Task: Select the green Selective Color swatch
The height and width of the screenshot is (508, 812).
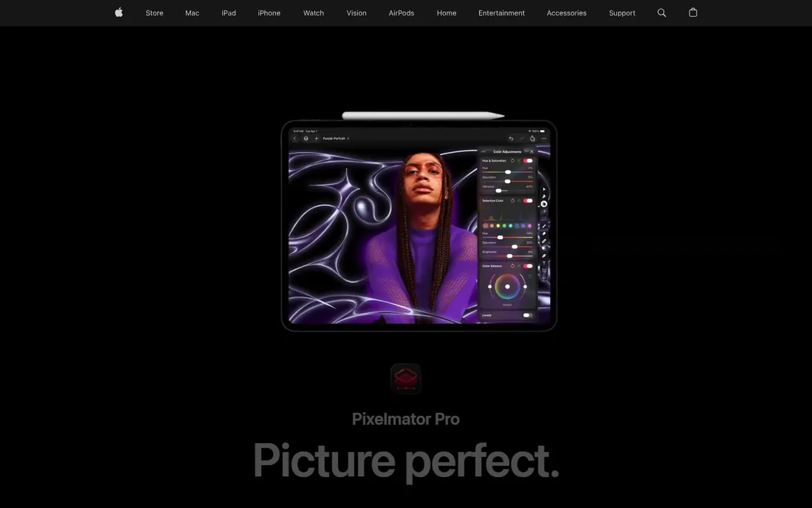Action: click(x=504, y=226)
